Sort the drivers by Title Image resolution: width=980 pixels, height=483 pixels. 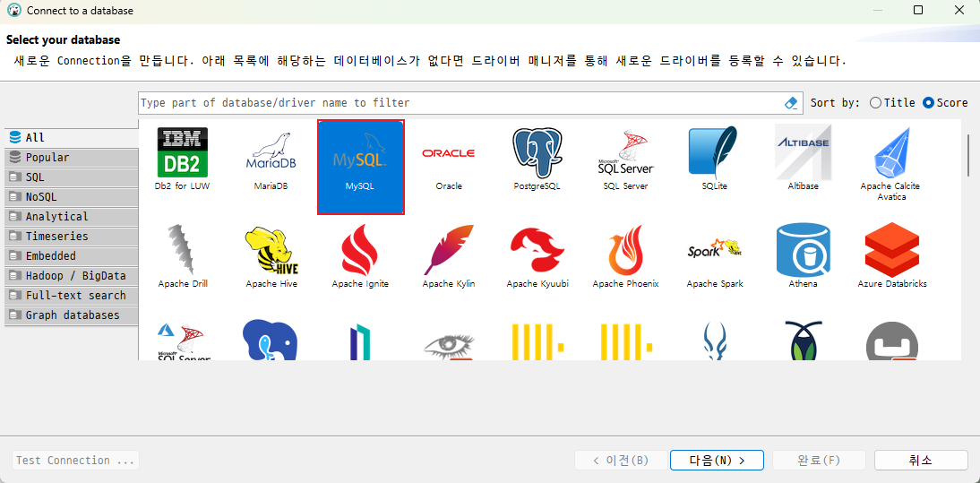click(x=892, y=102)
